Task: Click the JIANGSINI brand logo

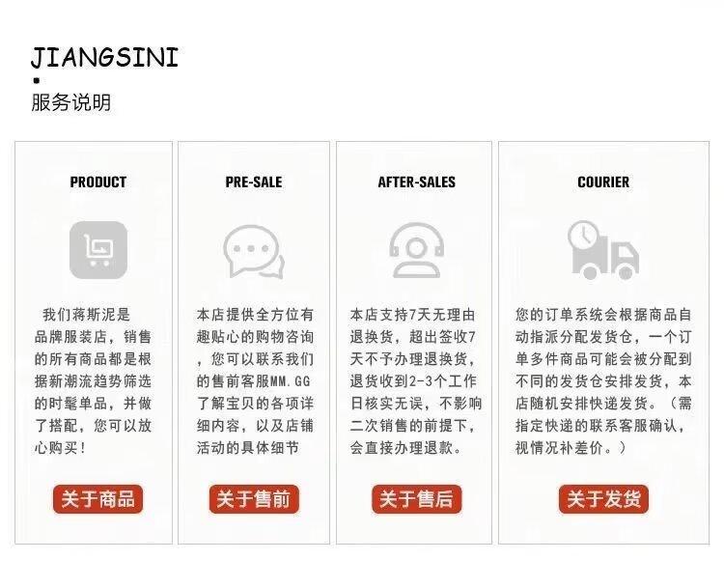Action: point(104,58)
